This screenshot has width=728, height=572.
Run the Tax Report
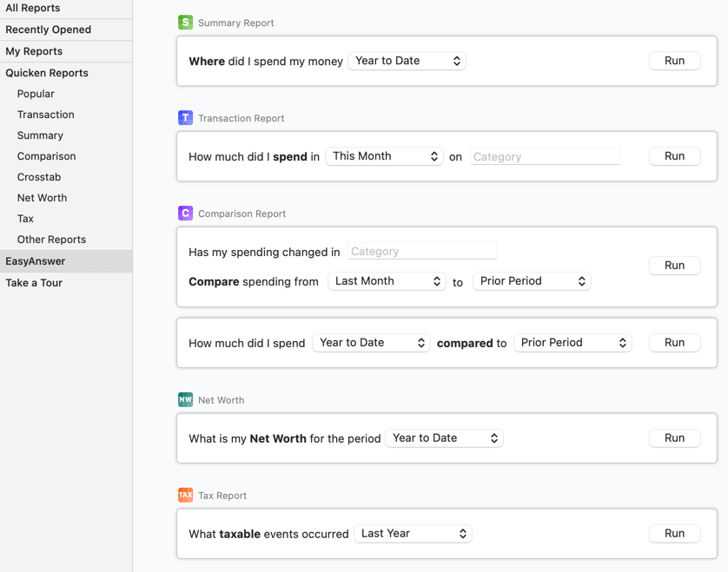(x=674, y=532)
